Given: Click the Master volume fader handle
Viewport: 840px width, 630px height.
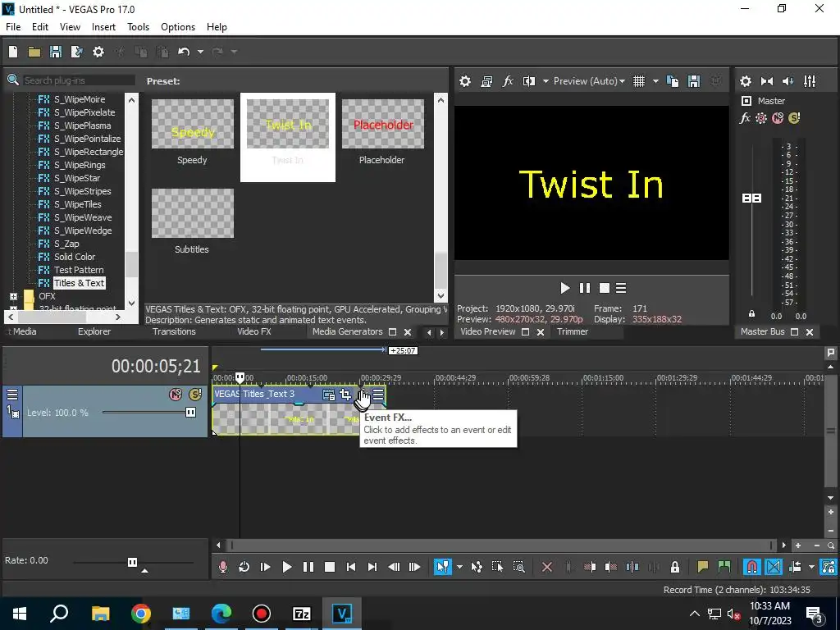Looking at the screenshot, I should [751, 199].
